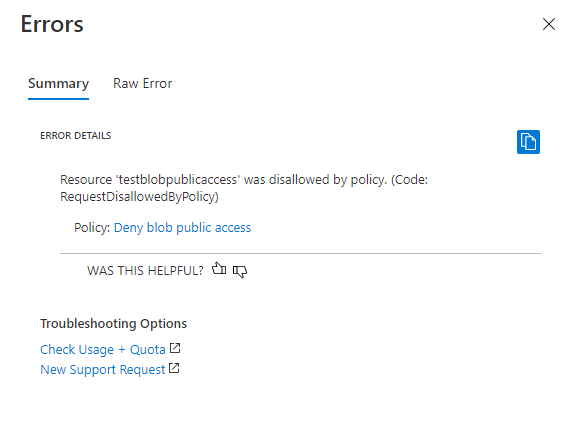Click external icon beside Check Usage + Quota
Image resolution: width=584 pixels, height=433 pixels.
pos(175,348)
